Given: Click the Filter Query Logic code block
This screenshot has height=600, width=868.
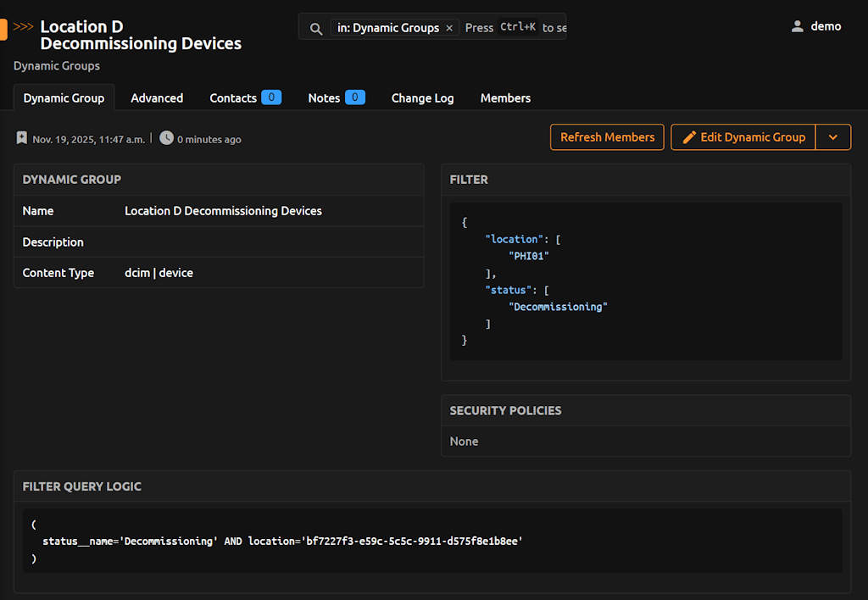Looking at the screenshot, I should tap(432, 541).
